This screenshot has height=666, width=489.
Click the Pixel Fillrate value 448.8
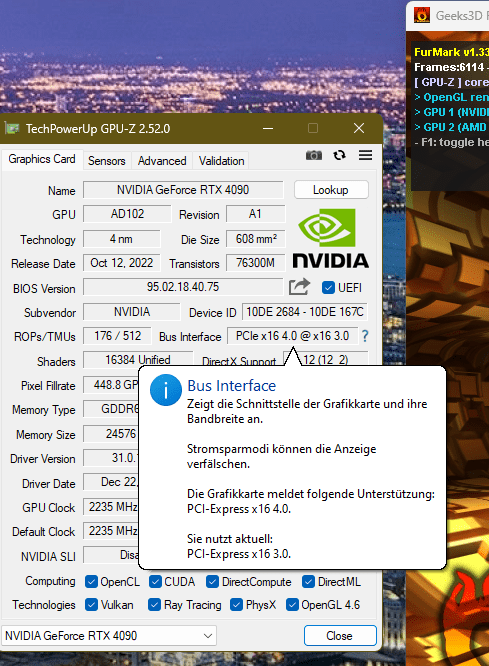[x=111, y=385]
